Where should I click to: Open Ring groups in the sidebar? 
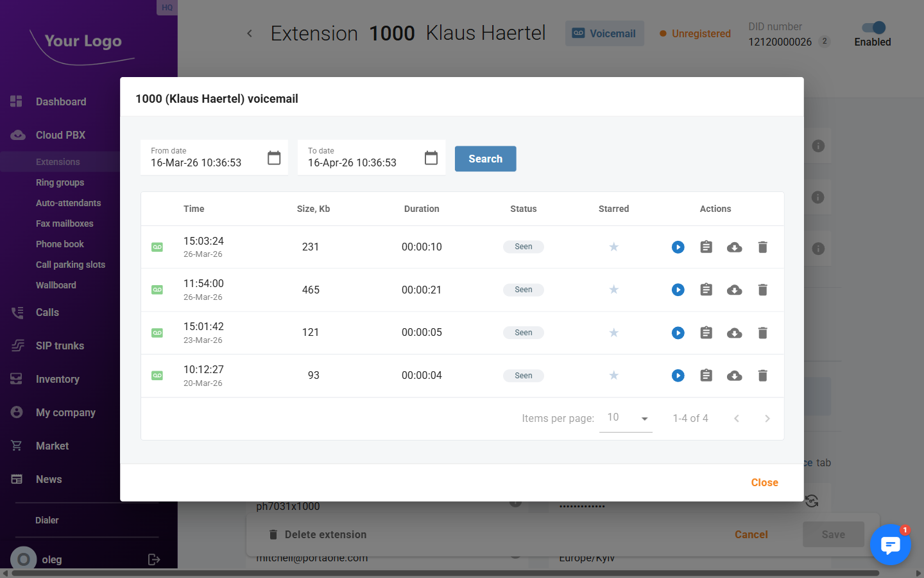pos(60,182)
